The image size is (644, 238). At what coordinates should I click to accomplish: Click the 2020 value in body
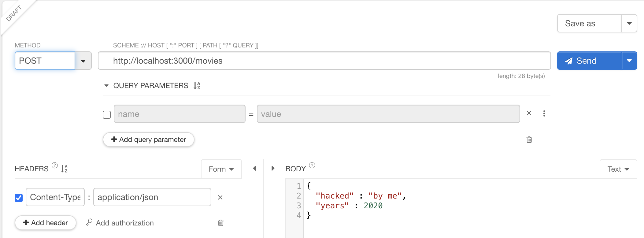(x=373, y=206)
